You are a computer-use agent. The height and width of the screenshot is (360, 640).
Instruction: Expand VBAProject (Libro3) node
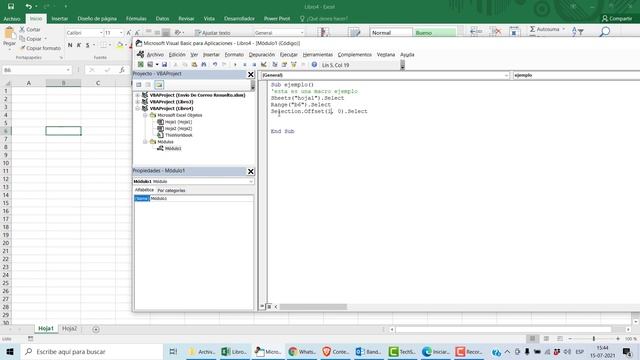click(x=138, y=102)
